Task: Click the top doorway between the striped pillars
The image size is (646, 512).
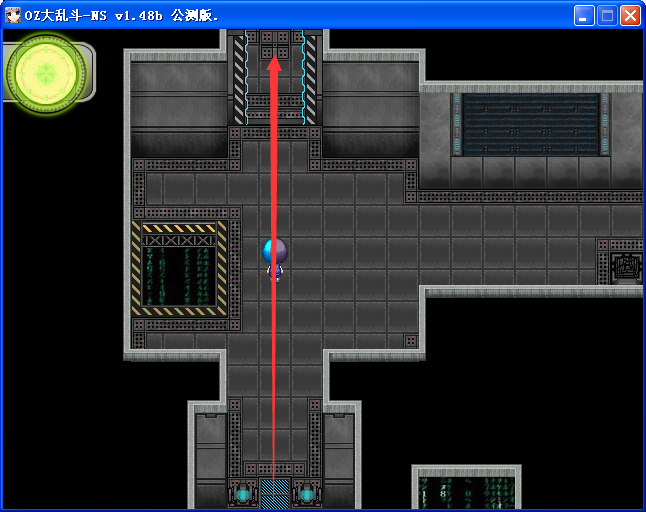Action: click(275, 76)
